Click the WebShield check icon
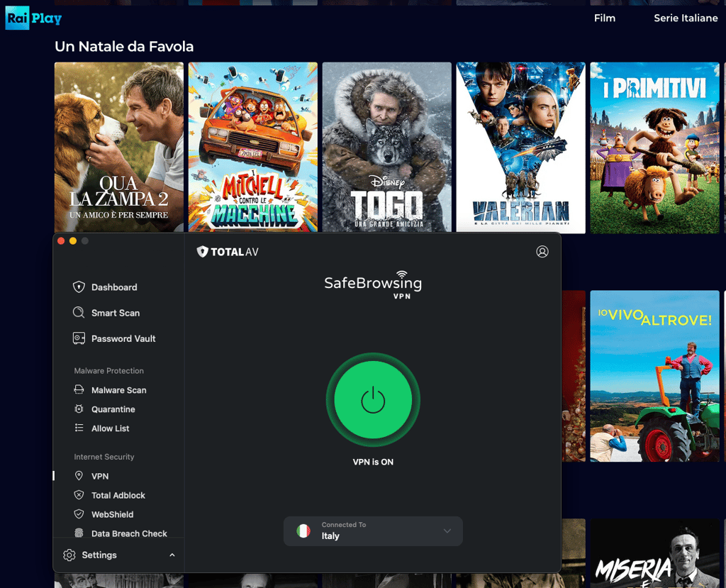The width and height of the screenshot is (726, 588). (79, 514)
